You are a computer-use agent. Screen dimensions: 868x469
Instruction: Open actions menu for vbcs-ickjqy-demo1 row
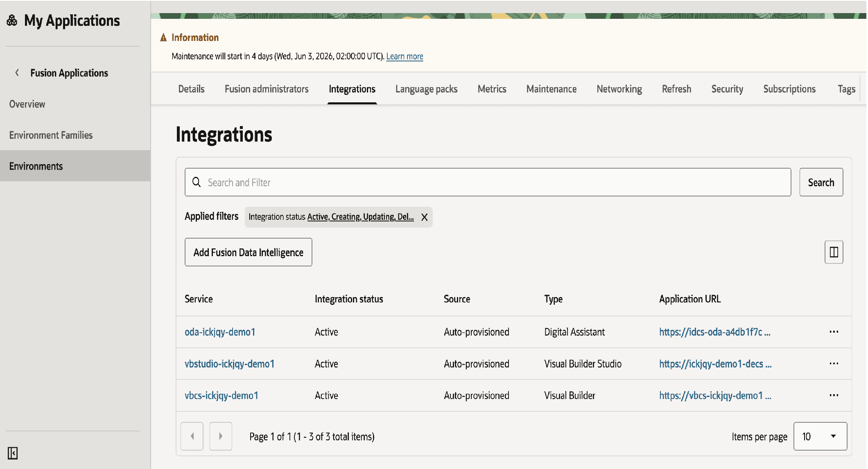click(x=834, y=395)
